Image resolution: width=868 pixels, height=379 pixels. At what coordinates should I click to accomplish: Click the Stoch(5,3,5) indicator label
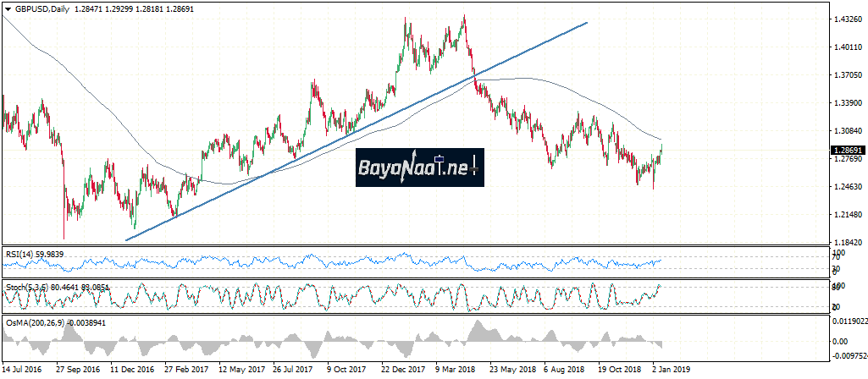pyautogui.click(x=27, y=288)
